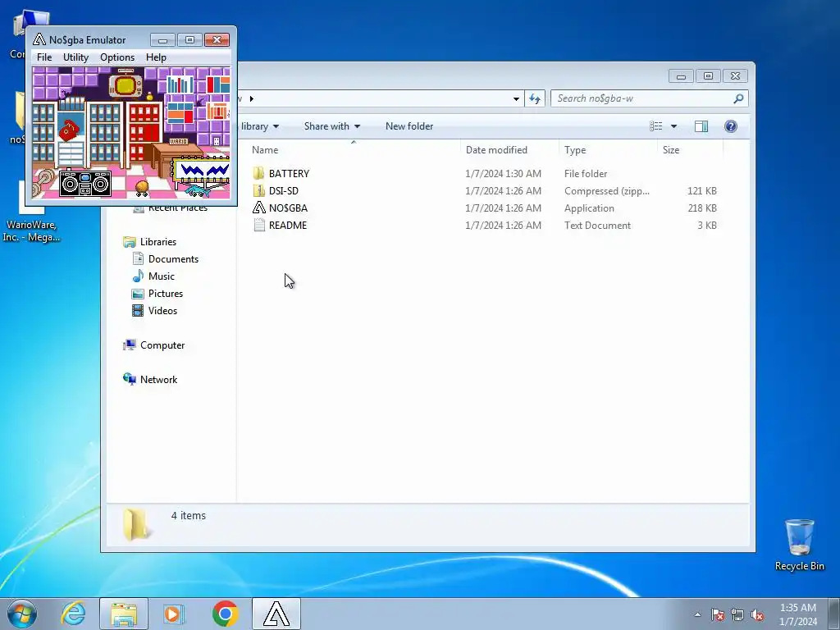The image size is (840, 630).
Task: Click the Application type cell
Action: point(589,208)
